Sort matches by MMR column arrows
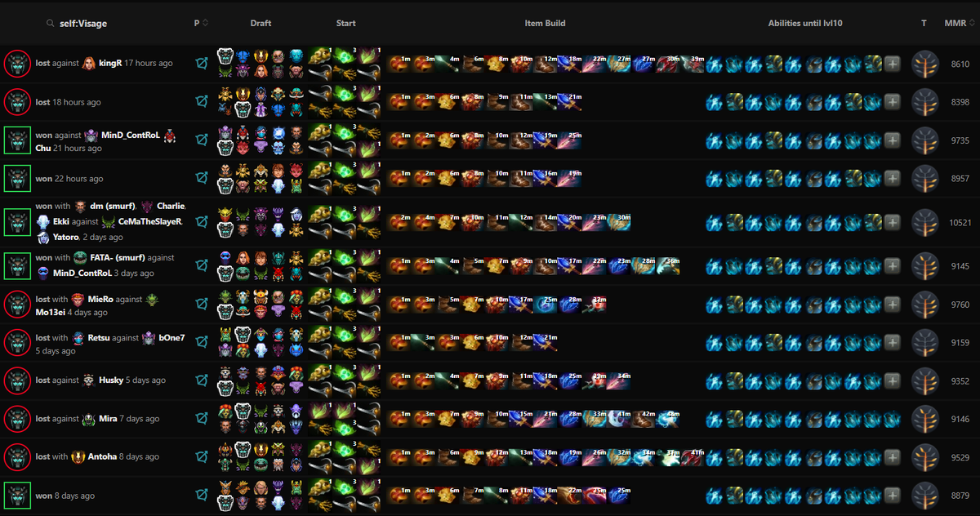The height and width of the screenshot is (516, 980). [970, 23]
